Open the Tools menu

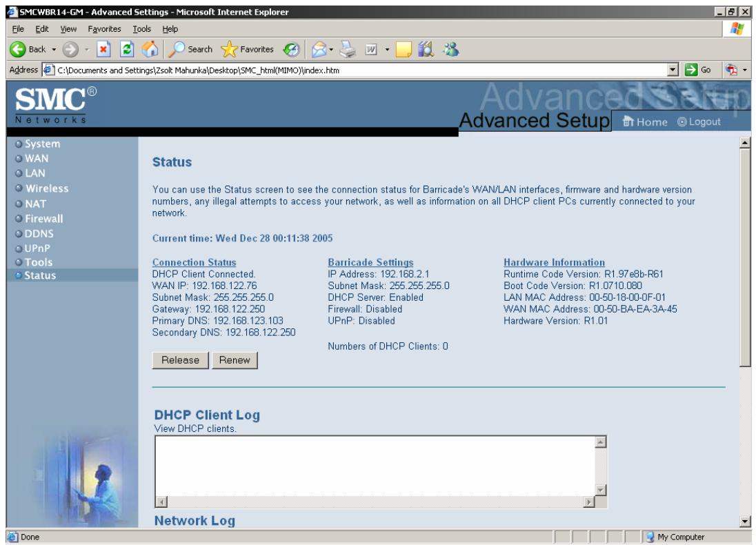pyautogui.click(x=142, y=29)
